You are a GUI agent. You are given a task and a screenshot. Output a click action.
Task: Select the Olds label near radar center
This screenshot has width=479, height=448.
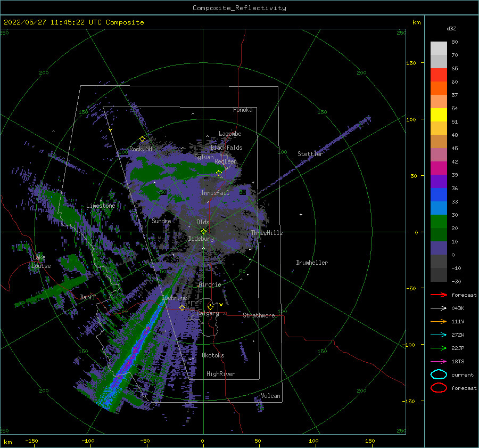tap(203, 222)
